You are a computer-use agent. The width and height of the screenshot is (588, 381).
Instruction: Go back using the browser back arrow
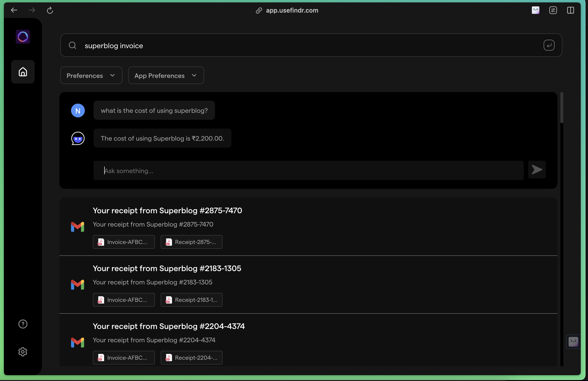14,10
